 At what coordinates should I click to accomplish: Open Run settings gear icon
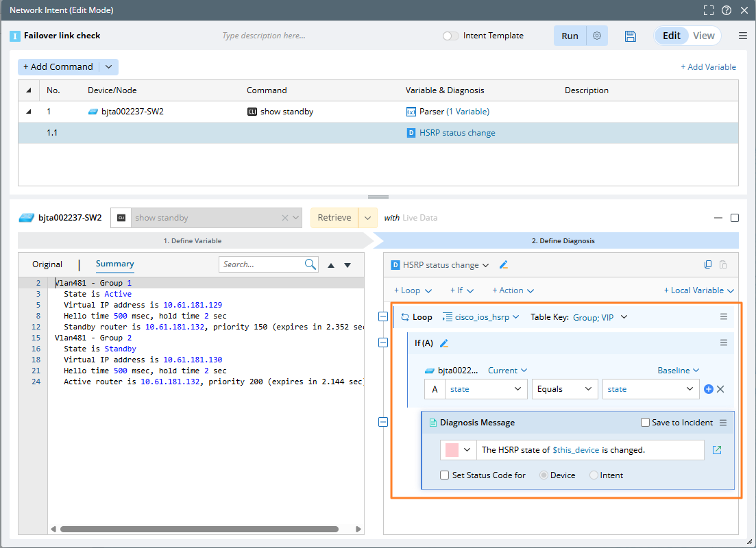pyautogui.click(x=597, y=36)
